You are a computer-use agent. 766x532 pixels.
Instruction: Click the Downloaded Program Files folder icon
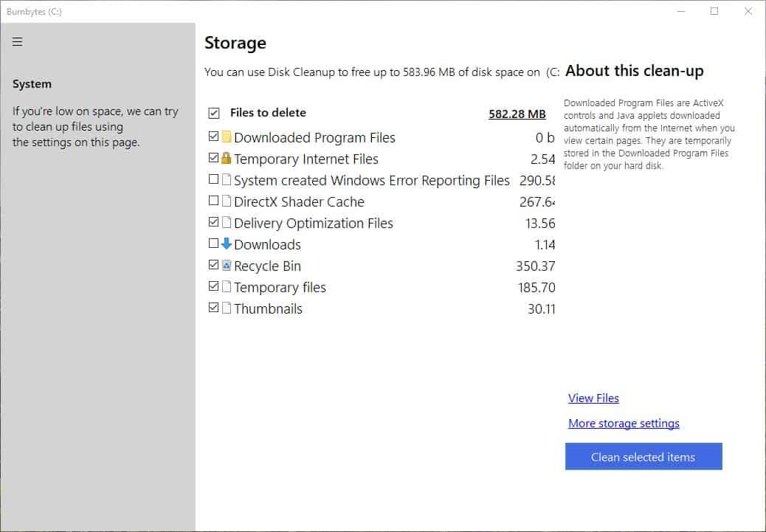(x=227, y=137)
